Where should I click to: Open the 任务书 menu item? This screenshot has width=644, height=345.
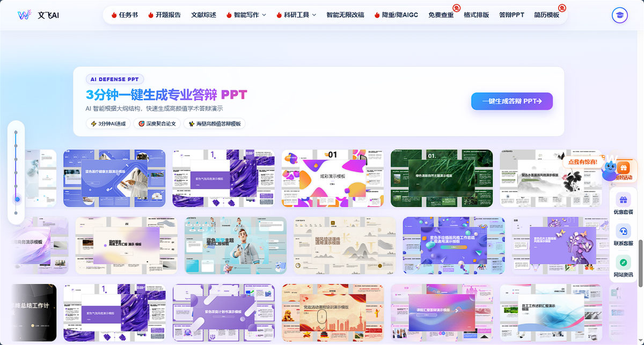pos(128,15)
